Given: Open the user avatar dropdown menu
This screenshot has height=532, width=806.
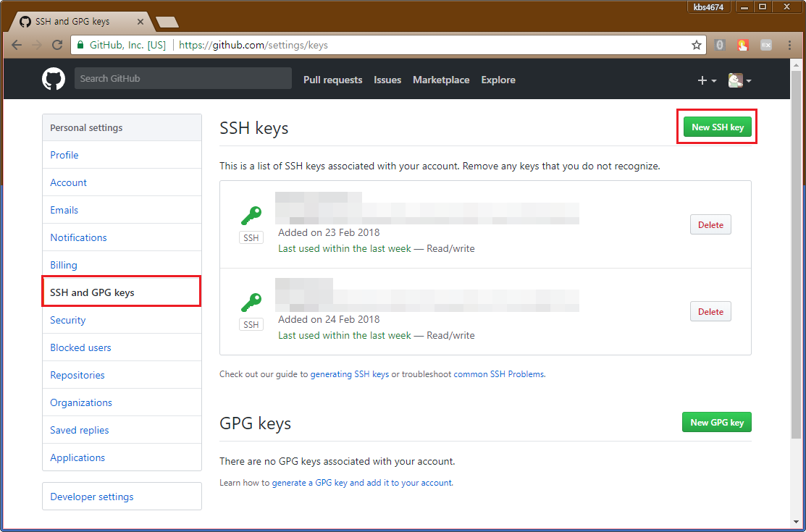Looking at the screenshot, I should pos(739,80).
